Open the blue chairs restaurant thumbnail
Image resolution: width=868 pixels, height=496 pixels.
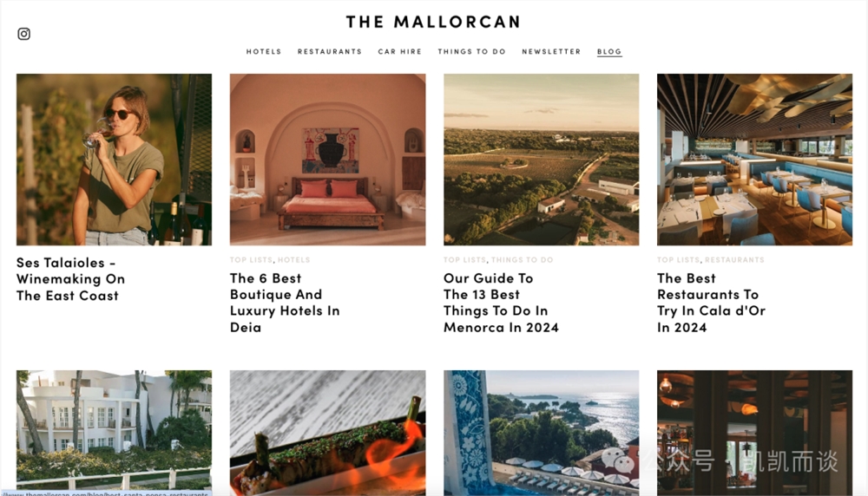[x=754, y=160]
